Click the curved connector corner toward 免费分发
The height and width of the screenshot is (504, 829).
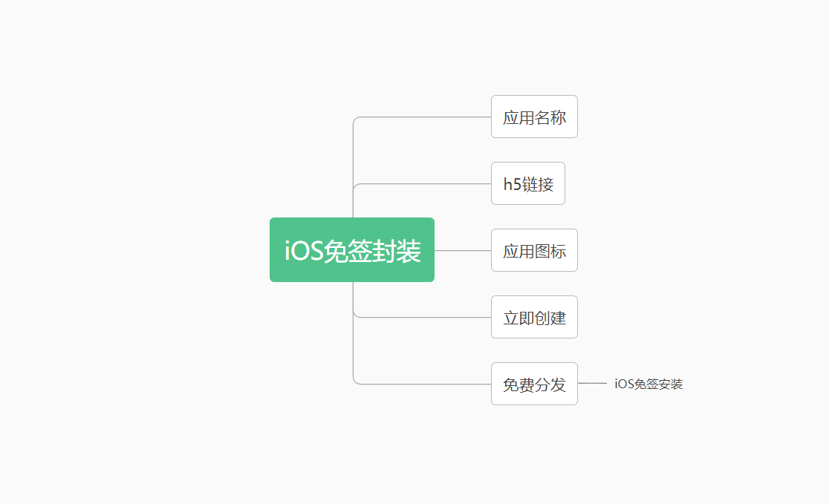(355, 382)
